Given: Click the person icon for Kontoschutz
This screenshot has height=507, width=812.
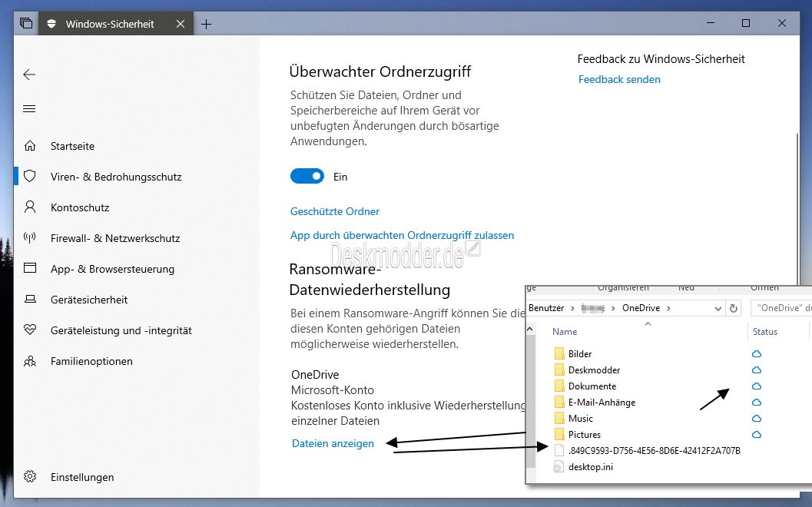Looking at the screenshot, I should (30, 207).
